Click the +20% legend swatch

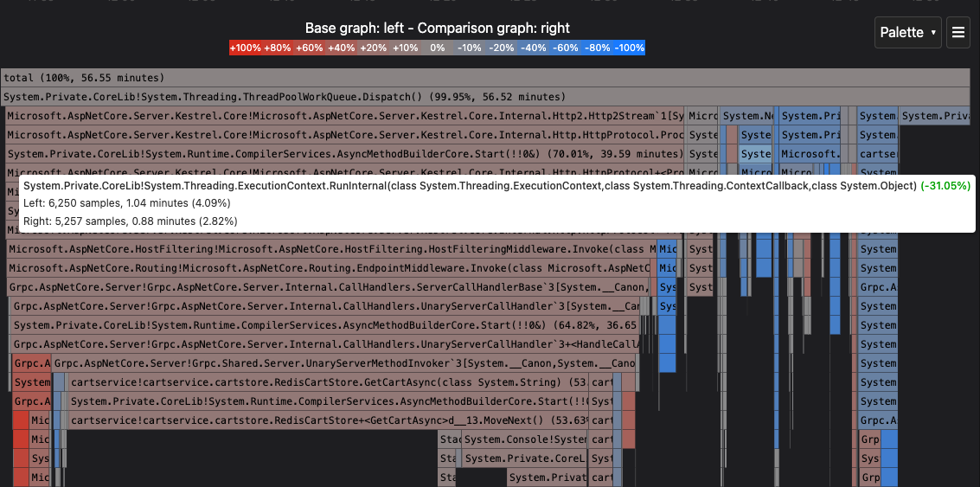[x=373, y=48]
